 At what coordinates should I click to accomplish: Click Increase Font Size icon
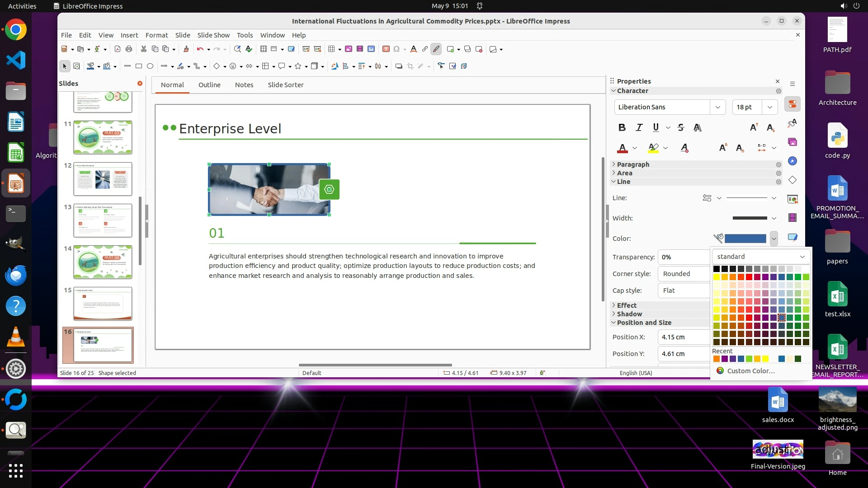pos(754,127)
